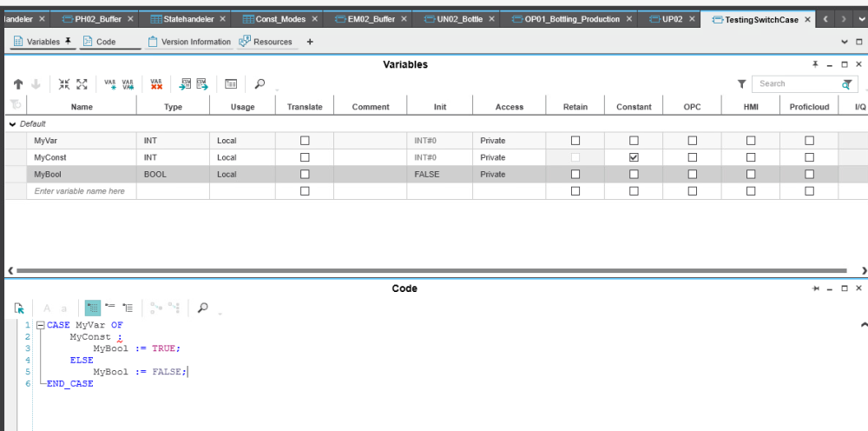Open Version Information
Screen dimensions: 868x431
pyautogui.click(x=189, y=42)
